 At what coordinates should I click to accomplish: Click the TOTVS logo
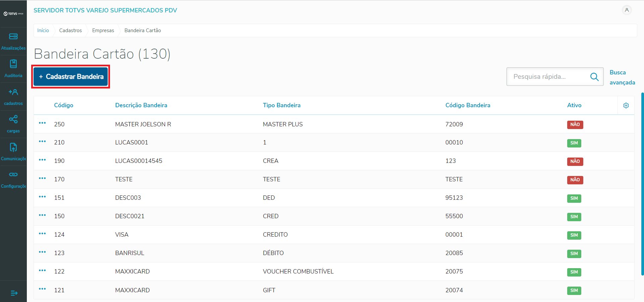click(x=13, y=14)
